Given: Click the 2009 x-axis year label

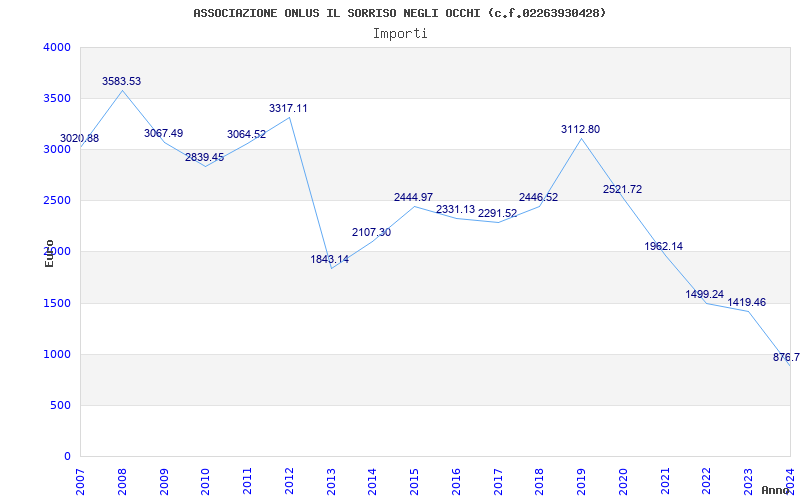Looking at the screenshot, I should coord(164,481).
